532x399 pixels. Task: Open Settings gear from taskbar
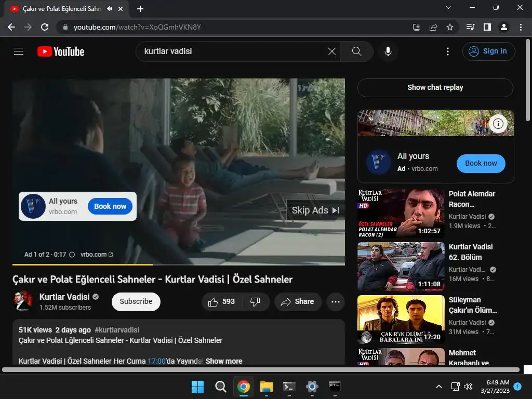[x=312, y=387]
